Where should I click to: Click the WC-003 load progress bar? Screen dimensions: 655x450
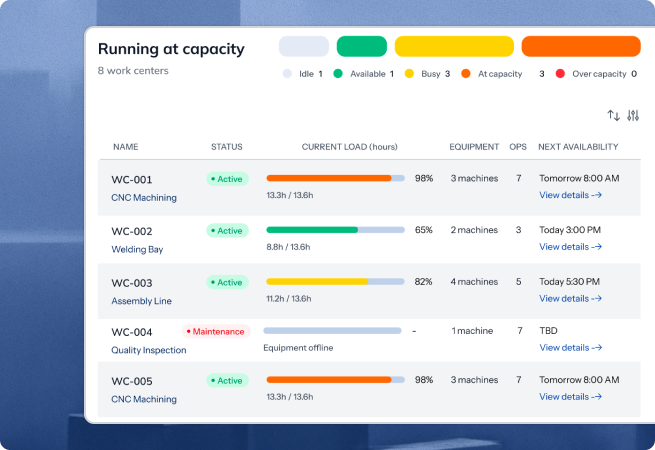[335, 282]
